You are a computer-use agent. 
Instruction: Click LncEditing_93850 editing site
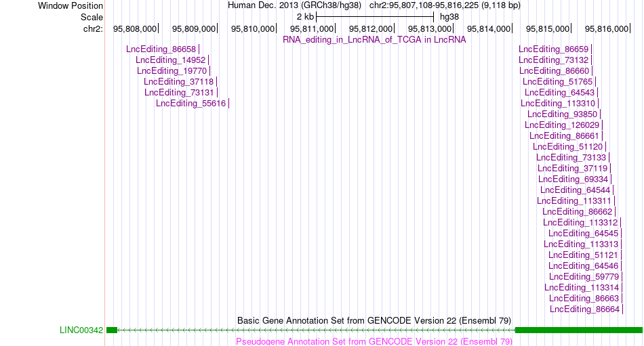pos(563,114)
